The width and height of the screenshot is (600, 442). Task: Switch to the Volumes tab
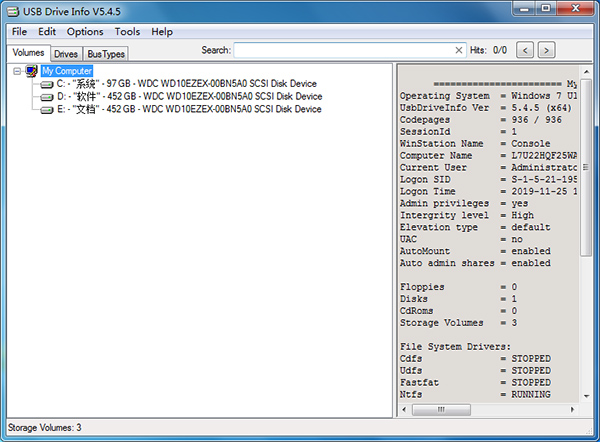coord(28,53)
